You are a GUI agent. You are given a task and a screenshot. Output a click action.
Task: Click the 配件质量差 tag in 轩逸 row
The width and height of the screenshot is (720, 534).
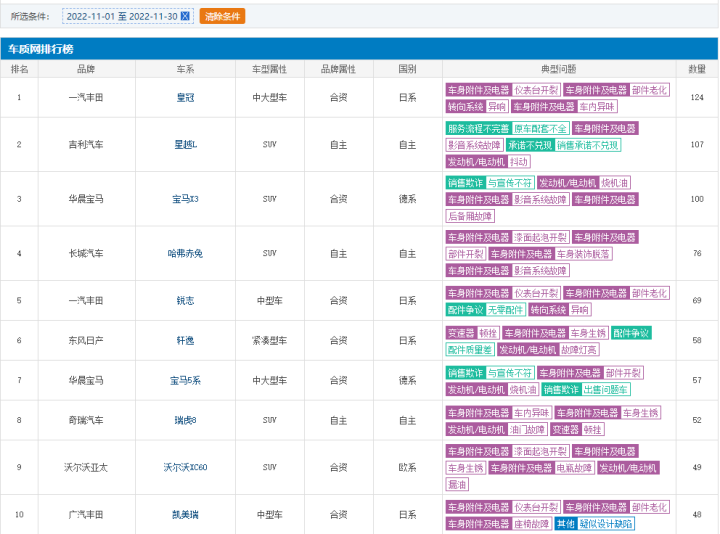[x=470, y=350]
